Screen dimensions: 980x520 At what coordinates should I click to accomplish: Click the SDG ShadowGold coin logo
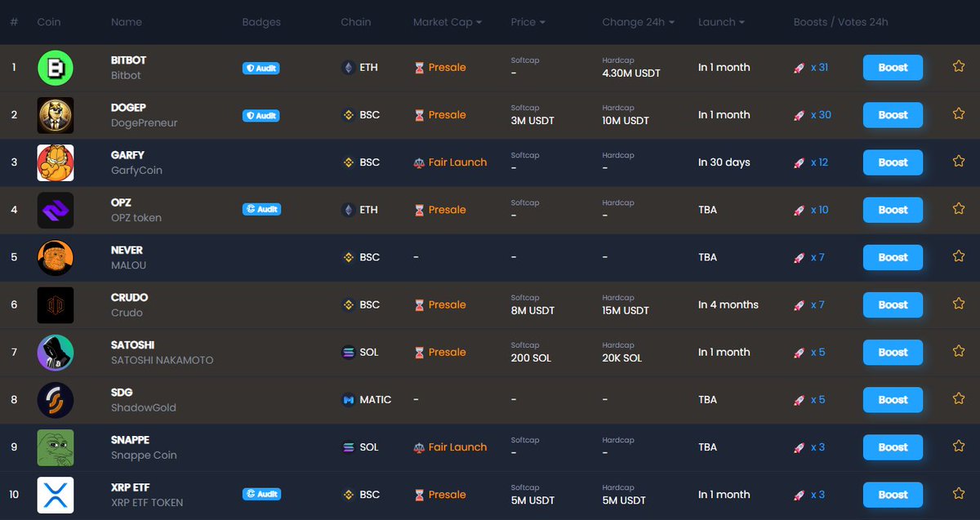tap(56, 399)
